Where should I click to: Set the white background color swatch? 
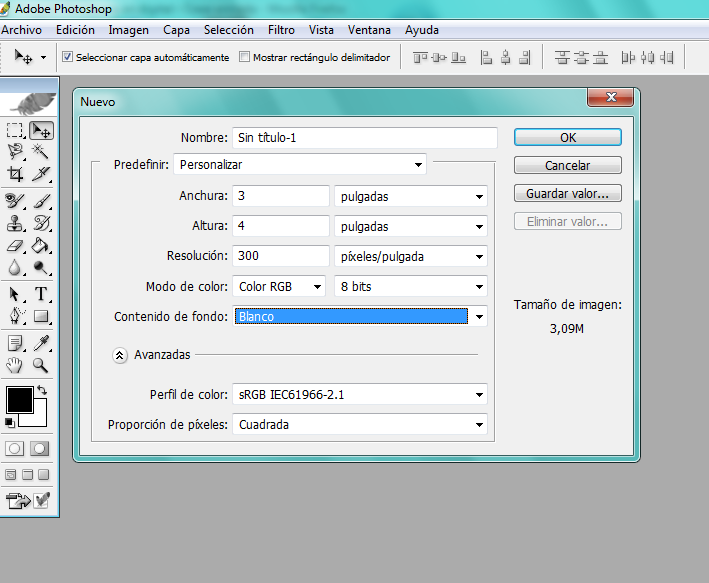point(41,418)
